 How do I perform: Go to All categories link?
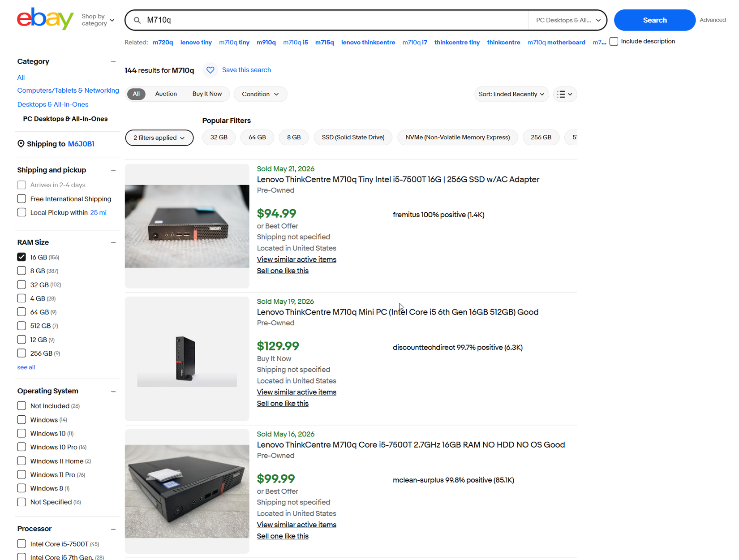tap(21, 78)
